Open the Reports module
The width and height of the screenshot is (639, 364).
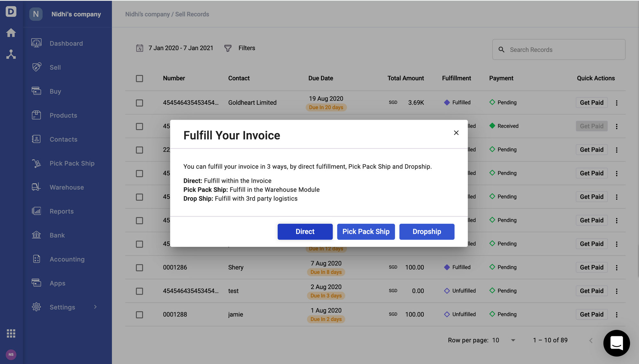point(62,211)
